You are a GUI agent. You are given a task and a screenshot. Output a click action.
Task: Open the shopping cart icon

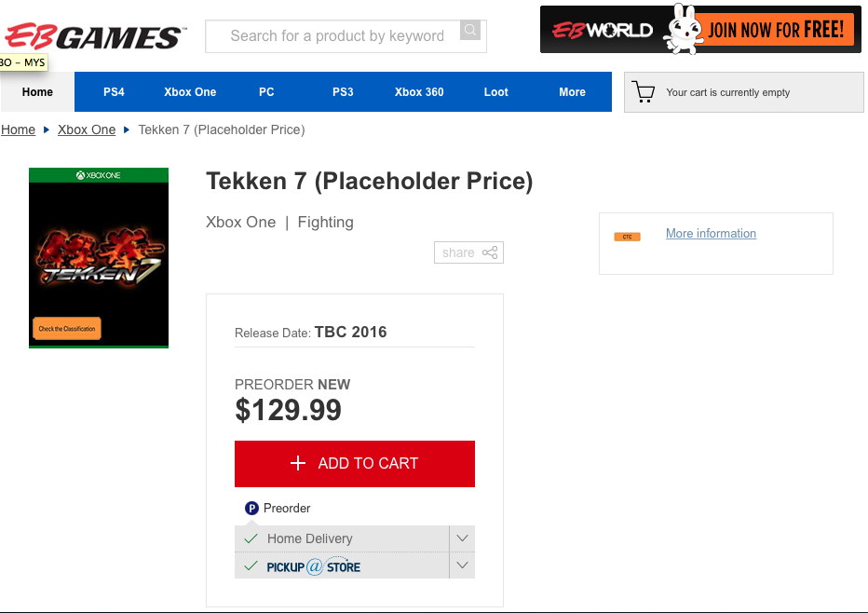644,92
